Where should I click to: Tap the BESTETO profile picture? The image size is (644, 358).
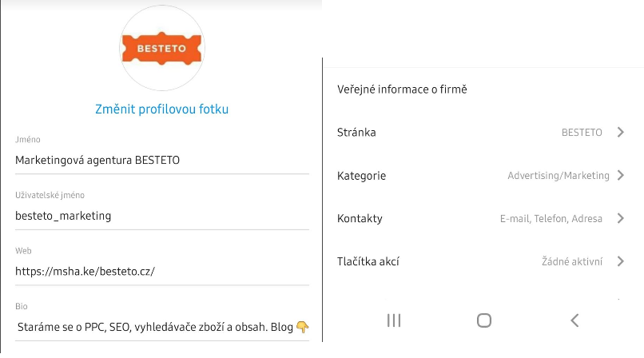(x=162, y=48)
